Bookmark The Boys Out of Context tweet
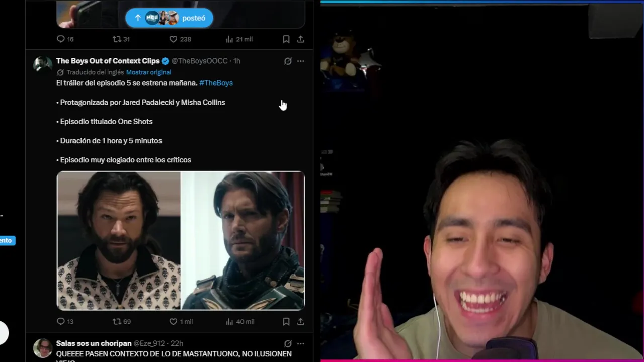 point(286,322)
